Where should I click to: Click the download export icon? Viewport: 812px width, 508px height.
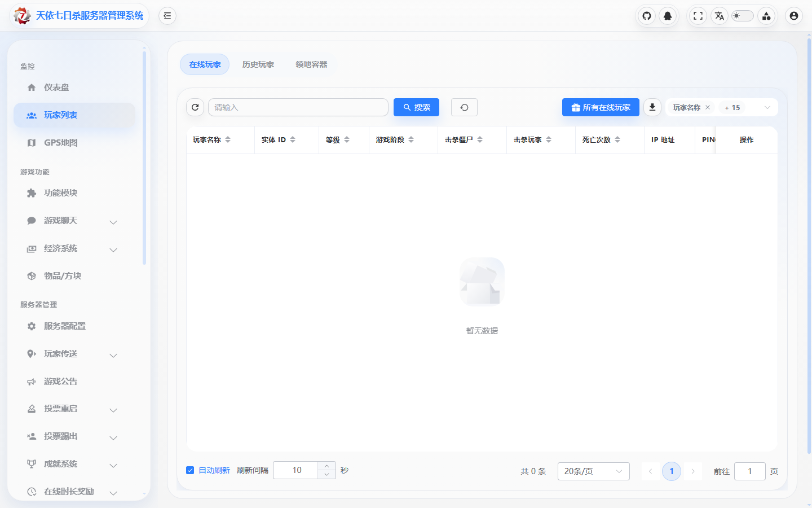click(652, 107)
